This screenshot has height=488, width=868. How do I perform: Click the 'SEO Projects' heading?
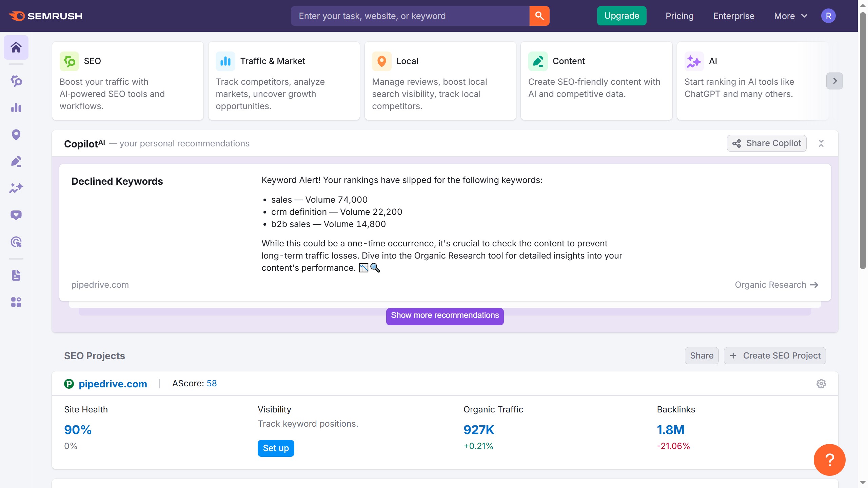coord(94,356)
